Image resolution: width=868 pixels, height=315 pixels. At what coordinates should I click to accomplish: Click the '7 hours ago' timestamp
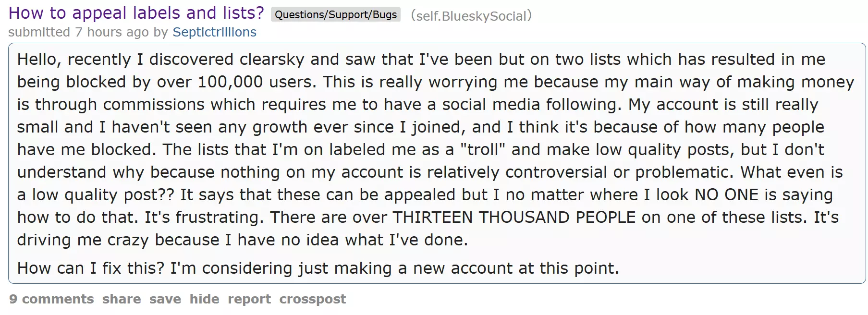pyautogui.click(x=112, y=32)
